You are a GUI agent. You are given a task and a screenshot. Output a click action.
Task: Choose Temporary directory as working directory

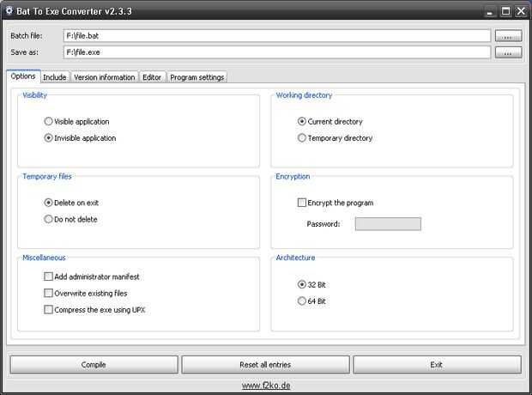(302, 137)
